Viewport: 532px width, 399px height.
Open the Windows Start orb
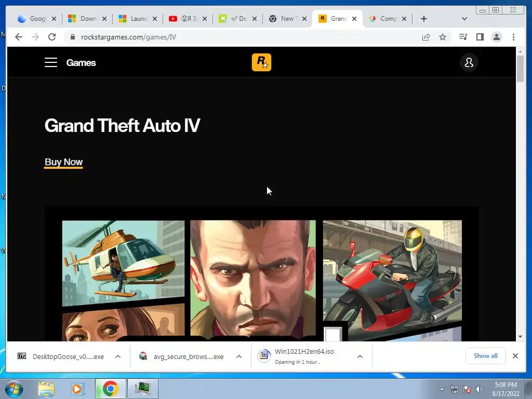[x=14, y=389]
